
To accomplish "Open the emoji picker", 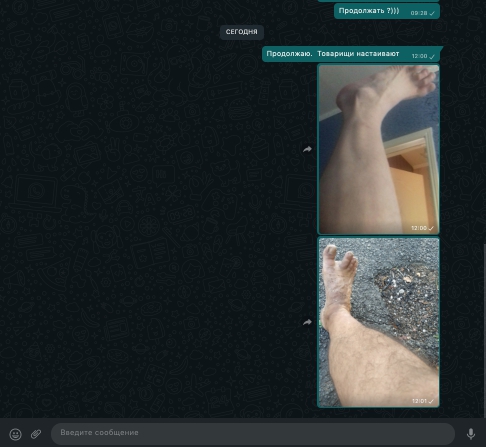I will click(15, 434).
